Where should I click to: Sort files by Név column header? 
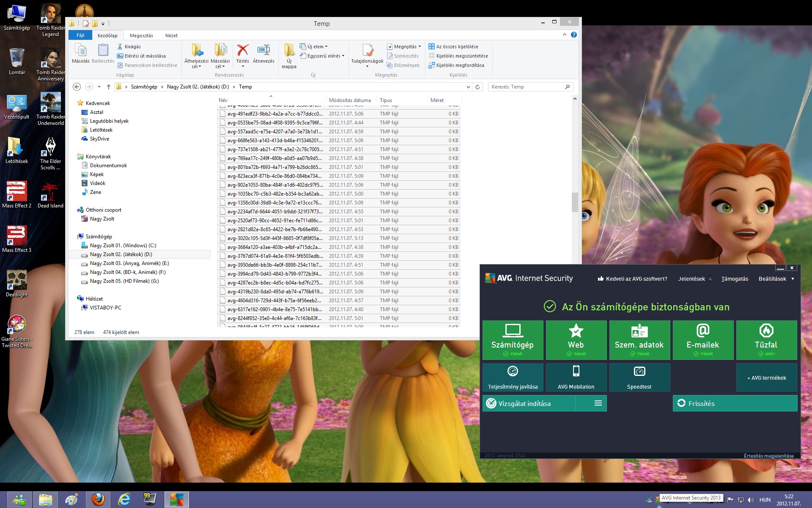[x=272, y=100]
